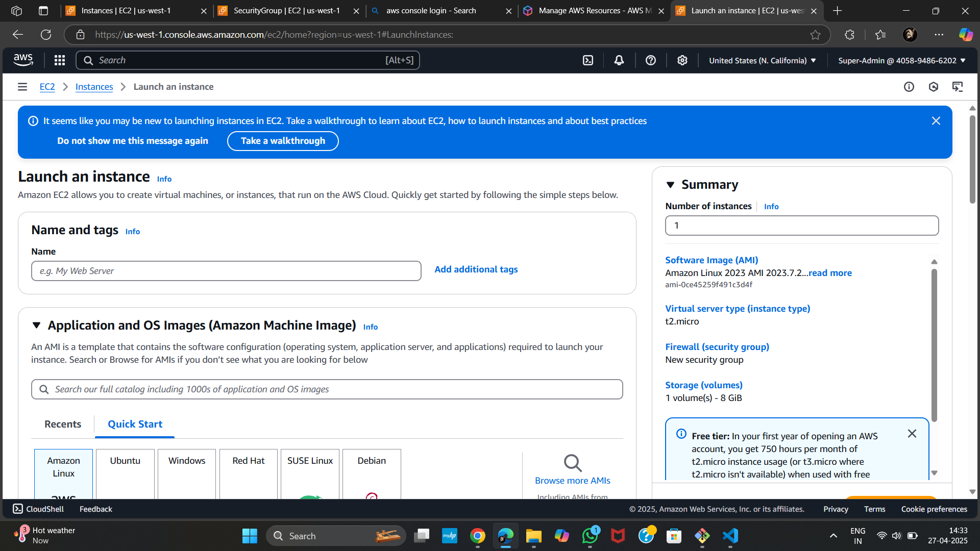Open Browse more AMIs

point(572,481)
